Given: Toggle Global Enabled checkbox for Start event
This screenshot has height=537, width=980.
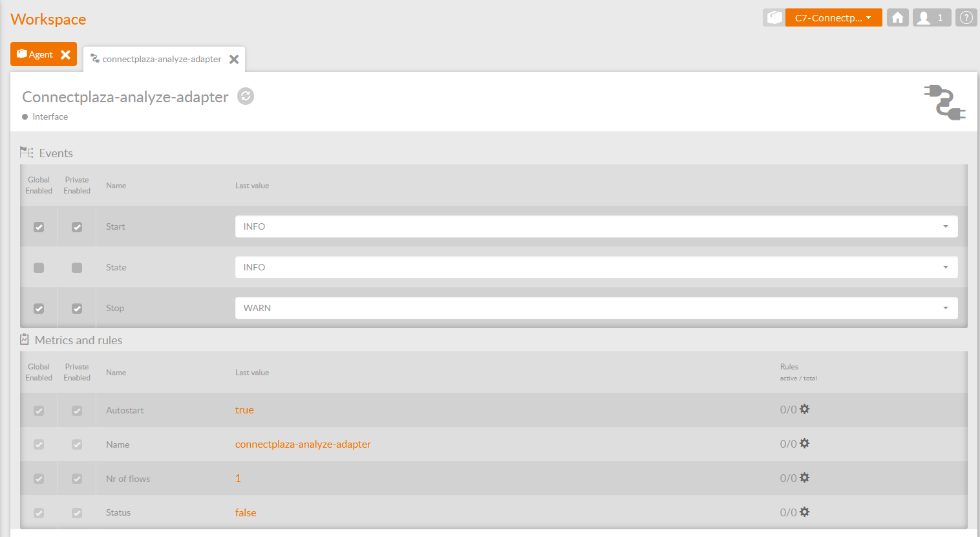Looking at the screenshot, I should pyautogui.click(x=39, y=227).
